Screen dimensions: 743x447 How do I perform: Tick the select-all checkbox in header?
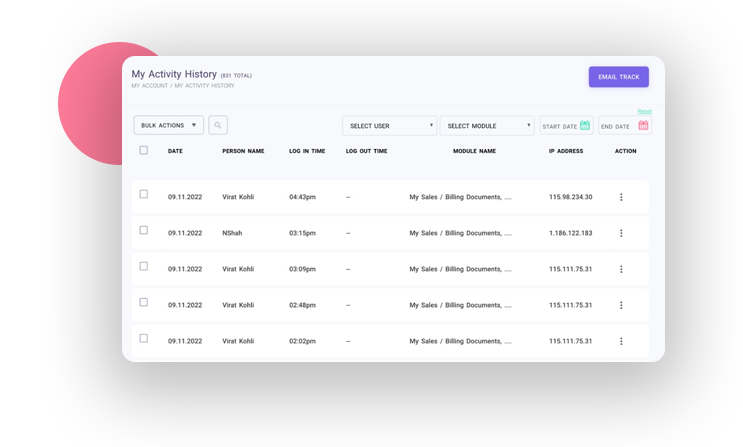pos(144,150)
